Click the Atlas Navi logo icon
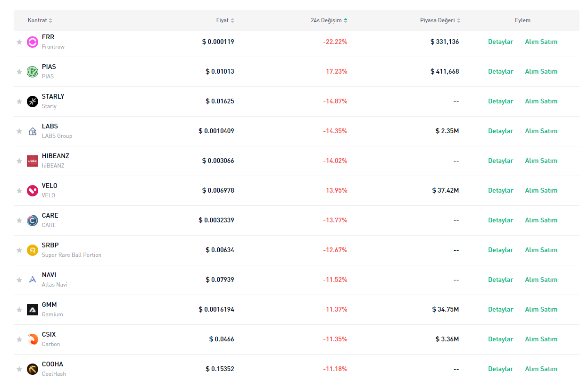The height and width of the screenshot is (381, 588). 33,280
